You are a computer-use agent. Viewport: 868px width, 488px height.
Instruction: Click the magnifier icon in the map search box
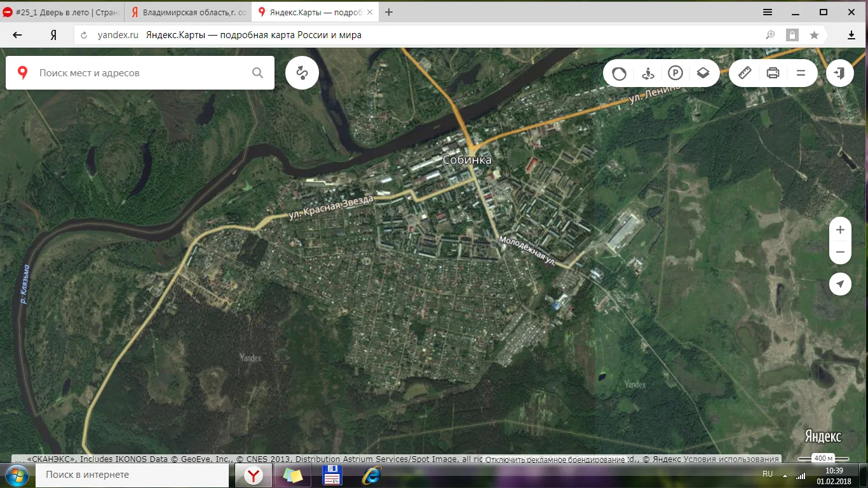257,73
